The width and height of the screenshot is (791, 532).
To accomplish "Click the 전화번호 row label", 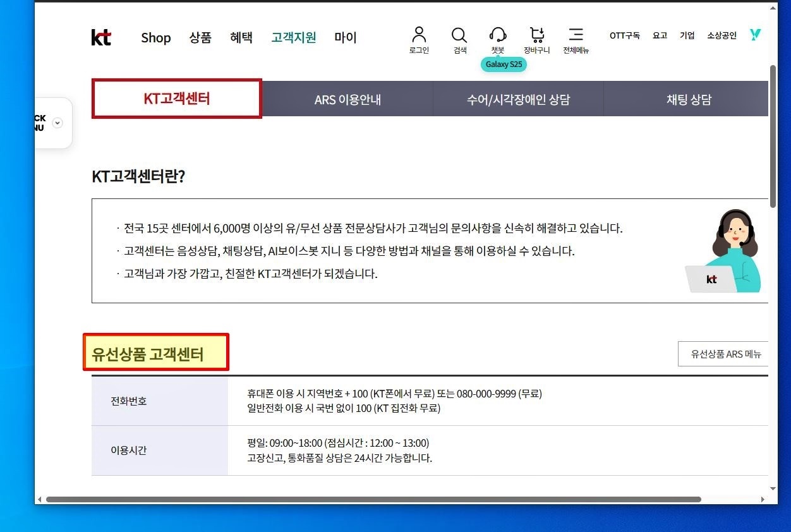I will coord(129,401).
